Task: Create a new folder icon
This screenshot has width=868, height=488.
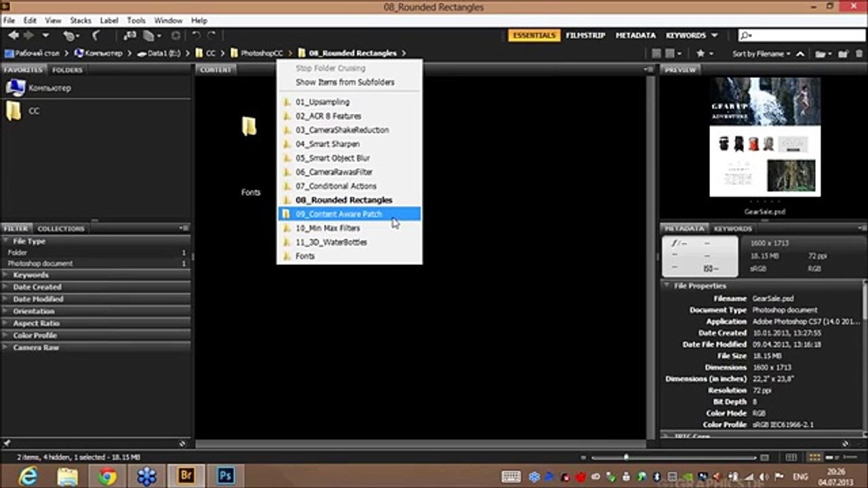Action: click(x=843, y=54)
